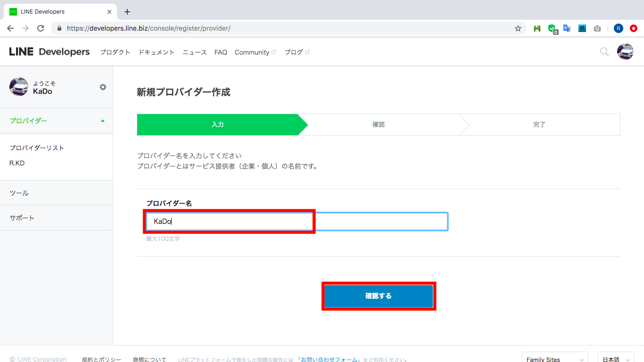The width and height of the screenshot is (644, 362).
Task: Open the プロダクト menu
Action: pyautogui.click(x=115, y=52)
